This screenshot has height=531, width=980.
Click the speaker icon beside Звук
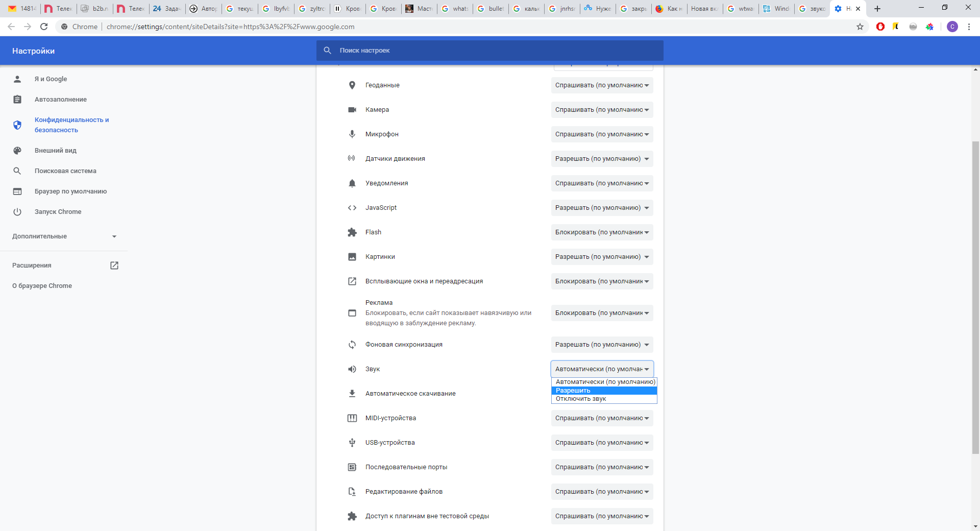click(x=352, y=369)
